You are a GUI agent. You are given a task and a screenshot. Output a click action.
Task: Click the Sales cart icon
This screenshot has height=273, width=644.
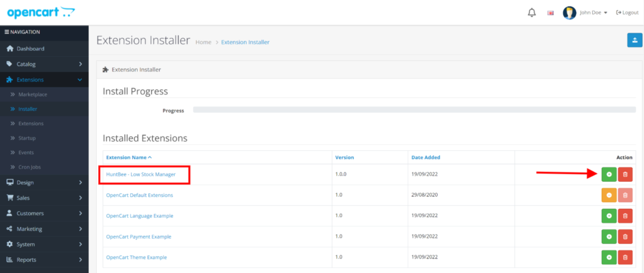[10, 198]
